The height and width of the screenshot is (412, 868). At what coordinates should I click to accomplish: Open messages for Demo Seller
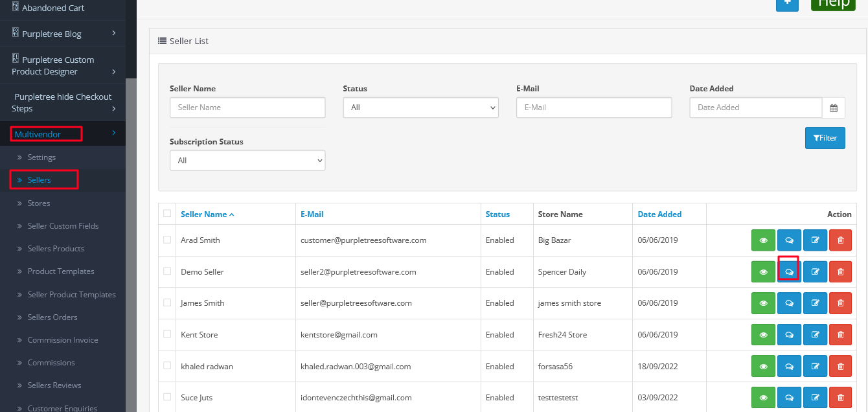(789, 272)
